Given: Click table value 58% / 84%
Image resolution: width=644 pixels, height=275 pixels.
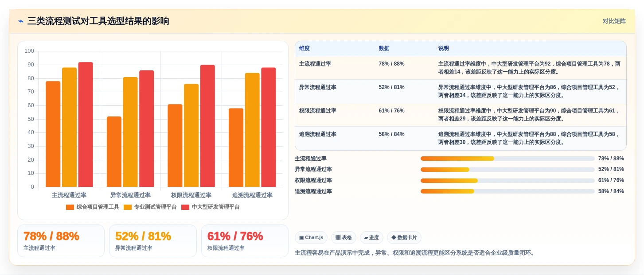Looking at the screenshot, I should point(392,134).
